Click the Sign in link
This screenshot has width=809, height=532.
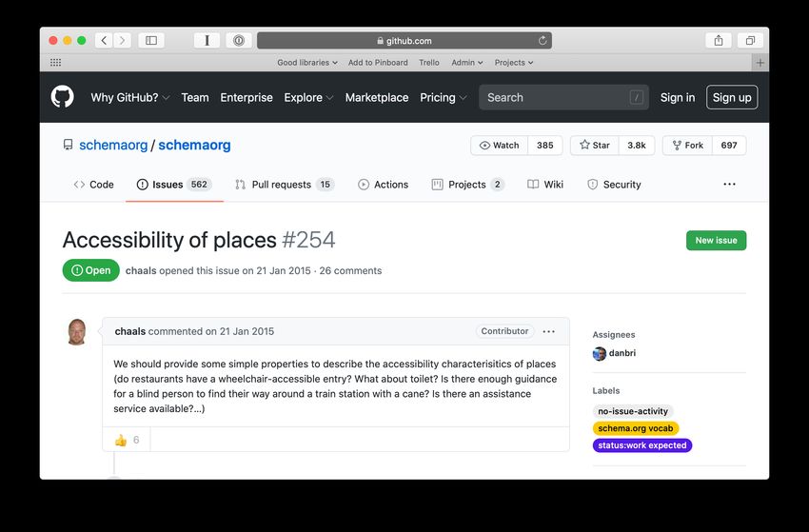tap(678, 97)
